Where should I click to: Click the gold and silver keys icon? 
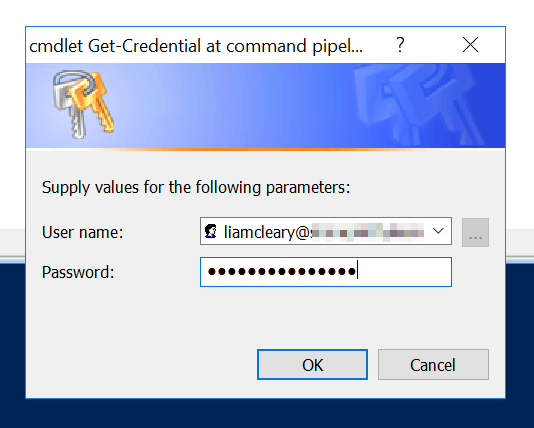coord(83,104)
